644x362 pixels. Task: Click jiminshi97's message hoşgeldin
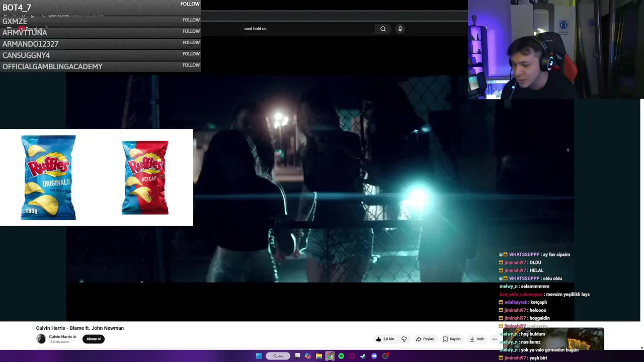coord(539,318)
